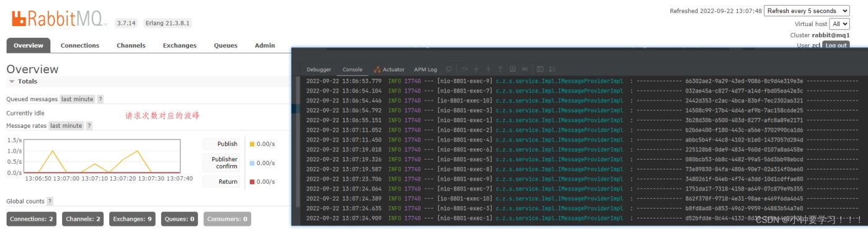The width and height of the screenshot is (868, 229).
Task: Click Step Into icon in debugger toolbar
Action: (476, 69)
